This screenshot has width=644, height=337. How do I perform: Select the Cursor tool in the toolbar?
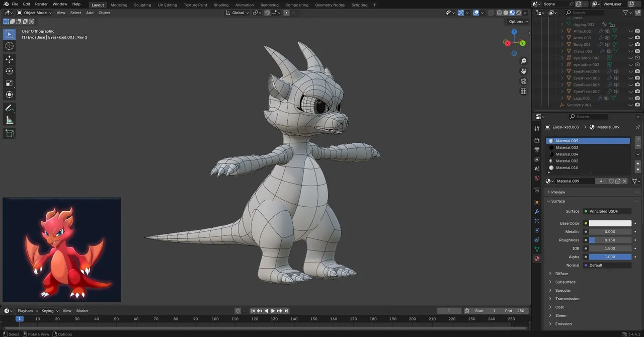click(x=9, y=46)
